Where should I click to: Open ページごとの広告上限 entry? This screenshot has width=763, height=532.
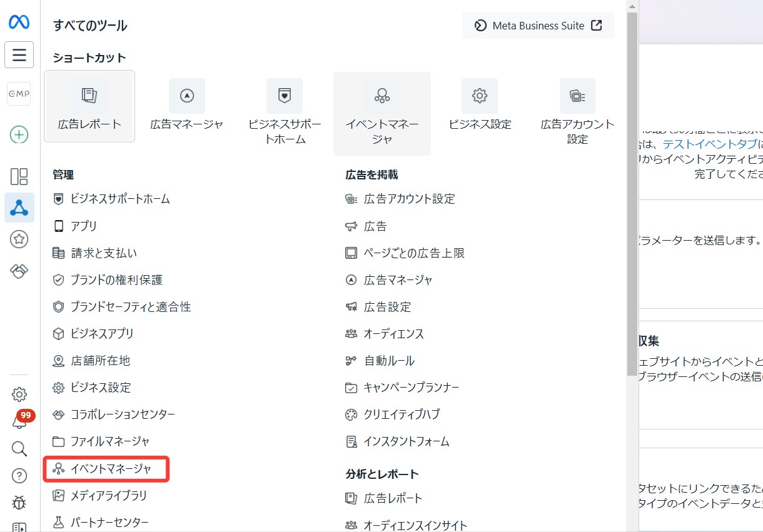(x=405, y=253)
